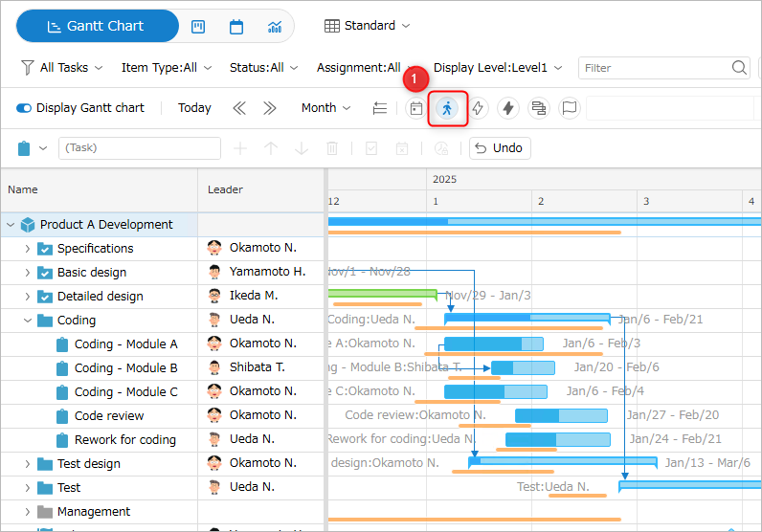Toggle the flag milestone icon
The height and width of the screenshot is (532, 762).
click(x=569, y=108)
